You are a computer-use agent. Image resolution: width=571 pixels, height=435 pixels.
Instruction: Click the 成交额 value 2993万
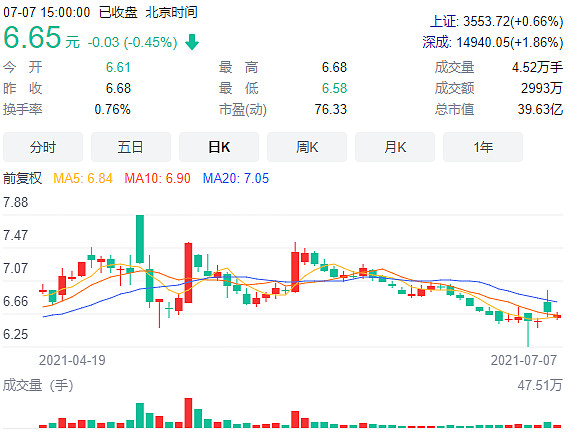[x=542, y=88]
